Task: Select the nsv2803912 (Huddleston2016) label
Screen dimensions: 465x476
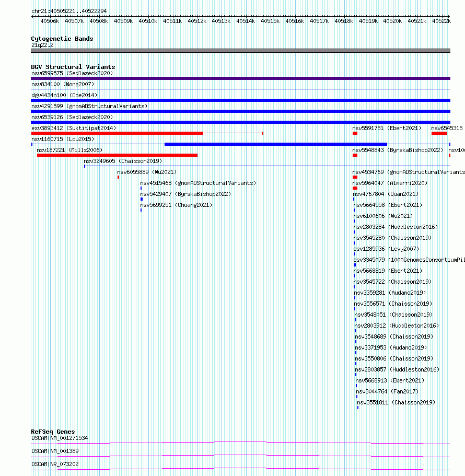Action: click(397, 326)
